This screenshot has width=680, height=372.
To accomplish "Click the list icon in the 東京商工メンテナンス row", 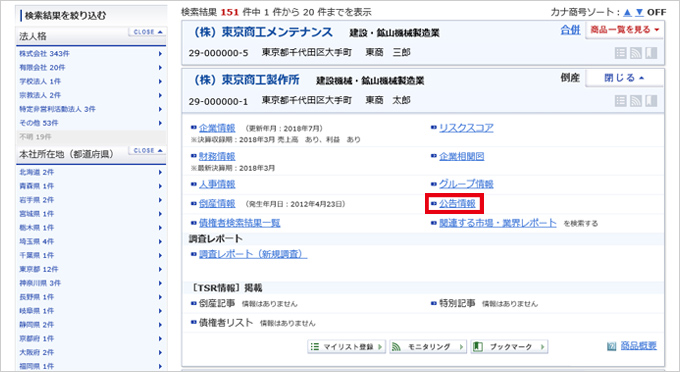I will point(621,53).
